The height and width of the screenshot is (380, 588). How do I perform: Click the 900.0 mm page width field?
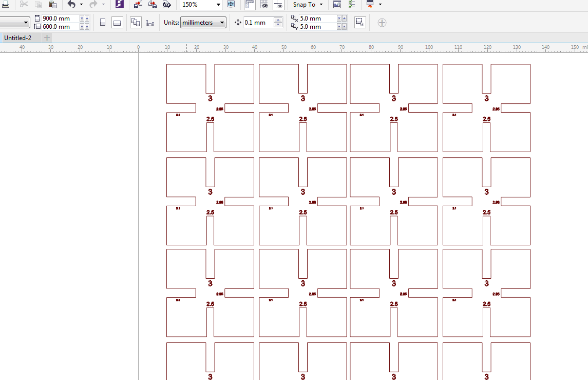point(60,19)
